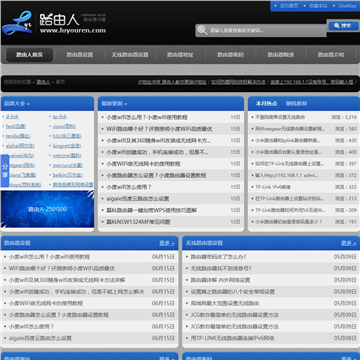
Task: Open 磊科路由器一键加密WPS article
Action: 151,210
